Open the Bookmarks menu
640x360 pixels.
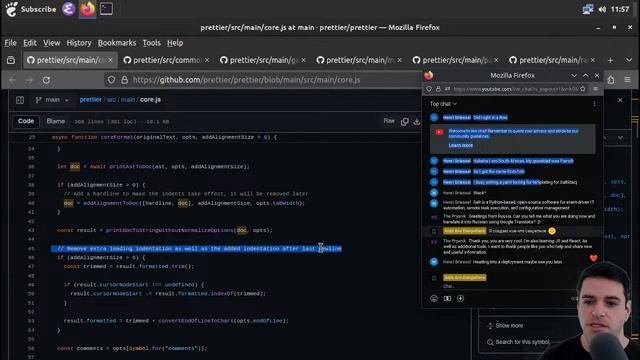pyautogui.click(x=117, y=43)
